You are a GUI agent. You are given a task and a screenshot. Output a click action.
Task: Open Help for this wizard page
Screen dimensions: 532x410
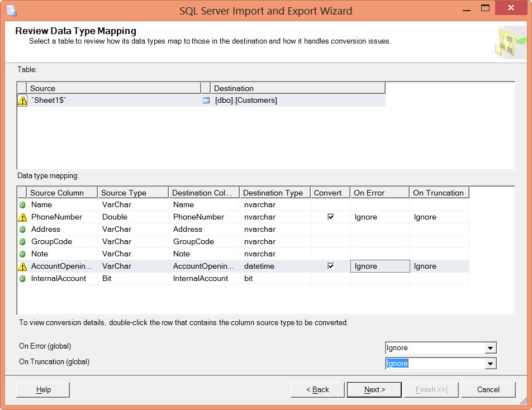[x=43, y=389]
